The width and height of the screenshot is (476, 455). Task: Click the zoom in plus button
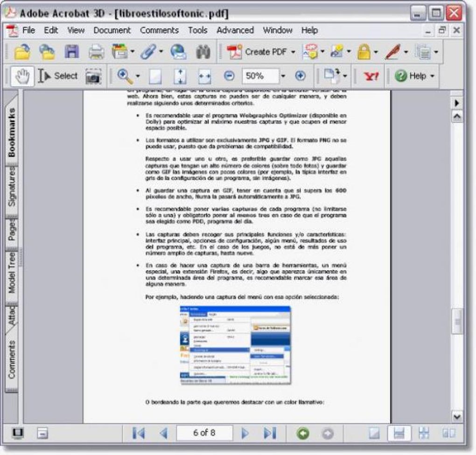(300, 76)
